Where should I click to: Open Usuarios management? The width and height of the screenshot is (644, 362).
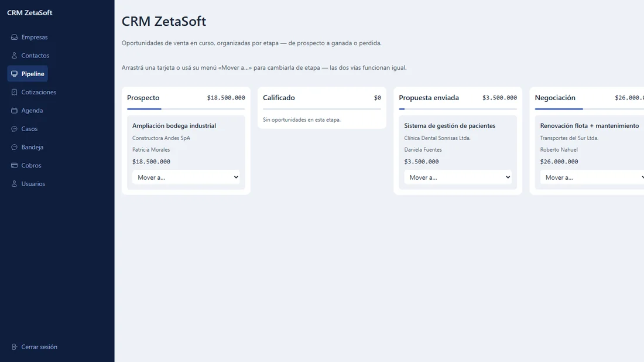tap(28, 184)
